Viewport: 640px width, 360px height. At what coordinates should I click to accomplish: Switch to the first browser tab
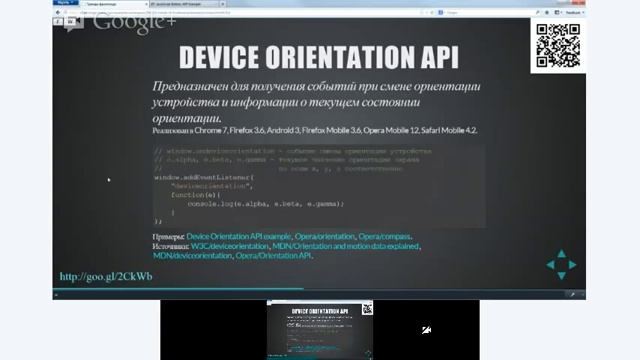[x=113, y=4]
